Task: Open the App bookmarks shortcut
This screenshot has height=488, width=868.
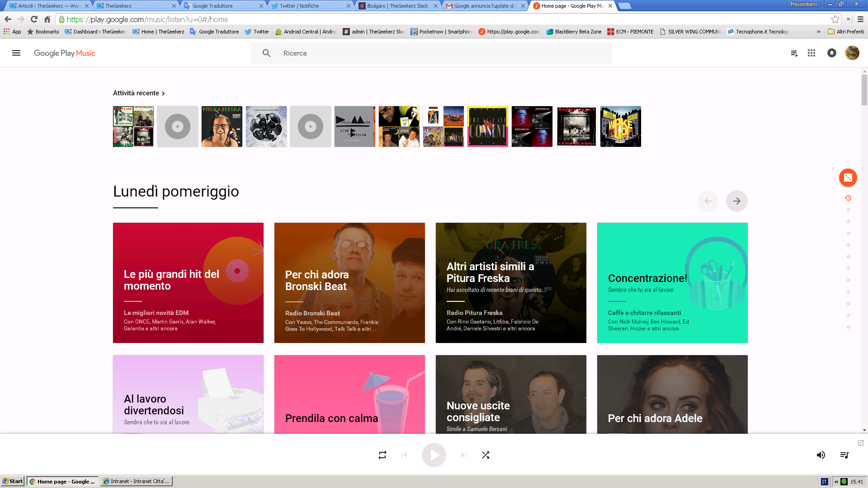Action: [12, 32]
